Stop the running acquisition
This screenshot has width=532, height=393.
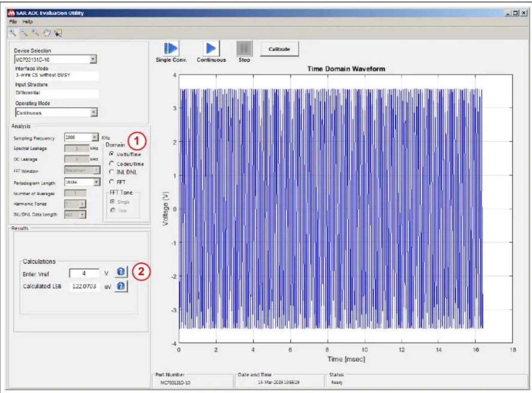tap(244, 49)
